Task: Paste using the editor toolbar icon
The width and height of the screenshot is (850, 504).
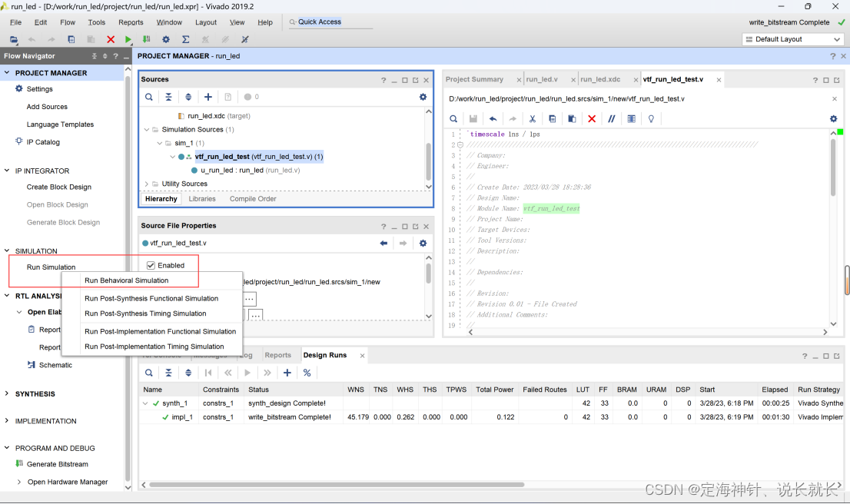Action: click(x=571, y=118)
